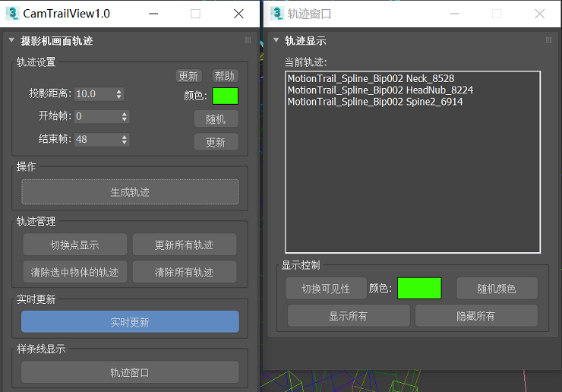Screen dimensions: 562x392
Task: Open the 轨迹窗口 button
Action: click(x=130, y=372)
